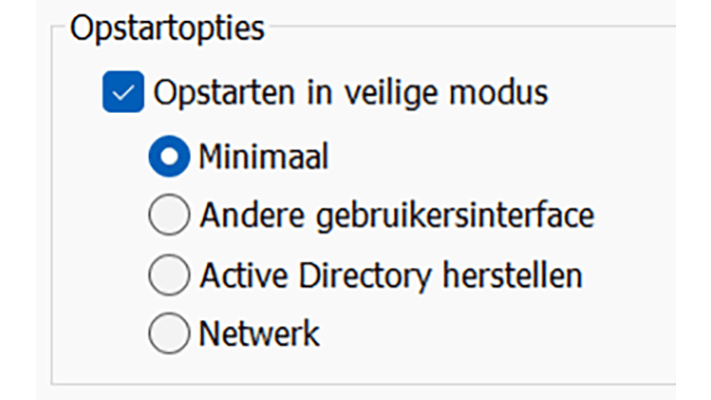Image resolution: width=711 pixels, height=400 pixels.
Task: Choose the Andere gebruikersinterface radio button
Action: 168,214
